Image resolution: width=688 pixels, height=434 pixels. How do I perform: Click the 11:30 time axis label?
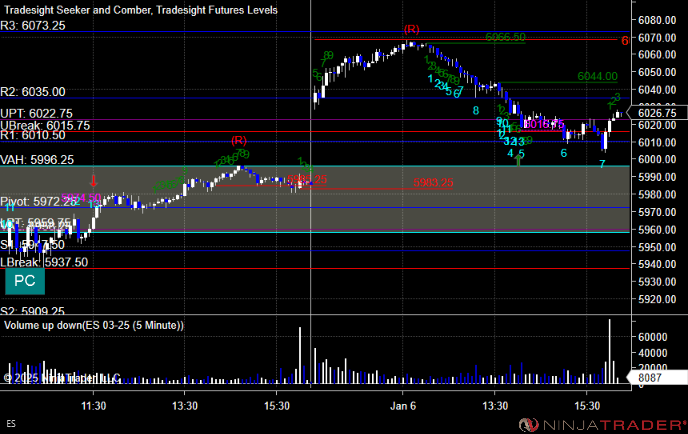(x=93, y=406)
